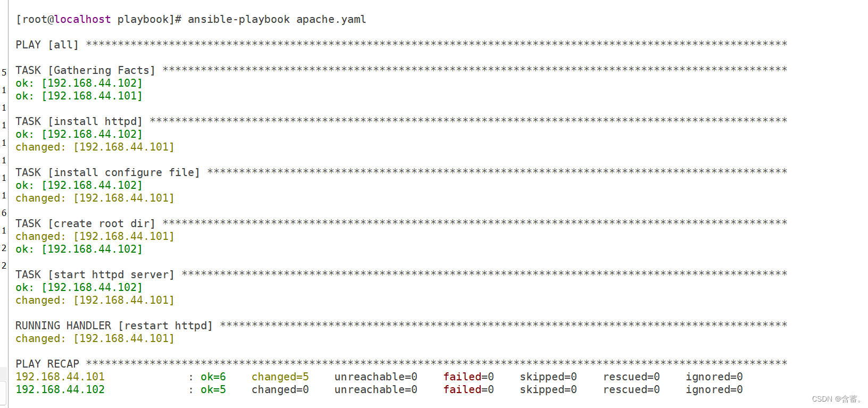This screenshot has width=868, height=408.
Task: Click 'TASK [start httpd server]' header
Action: [95, 274]
